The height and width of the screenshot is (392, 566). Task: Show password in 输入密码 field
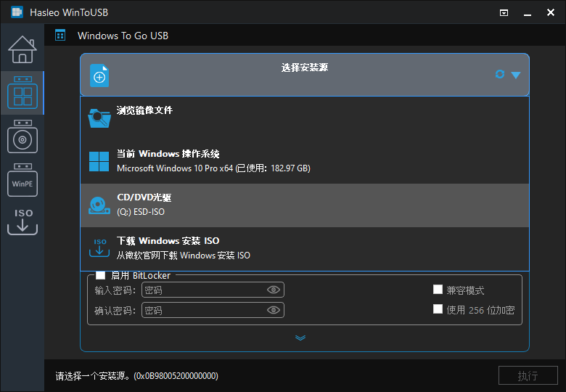click(x=274, y=290)
